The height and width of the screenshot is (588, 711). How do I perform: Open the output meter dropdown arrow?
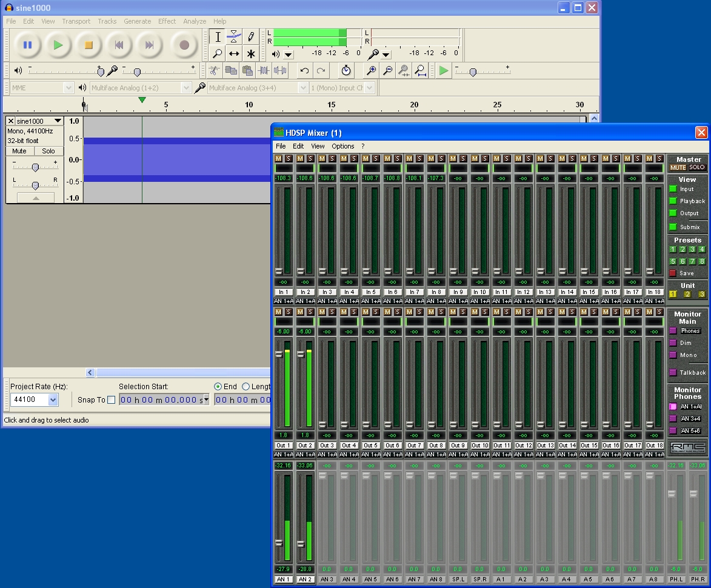289,55
